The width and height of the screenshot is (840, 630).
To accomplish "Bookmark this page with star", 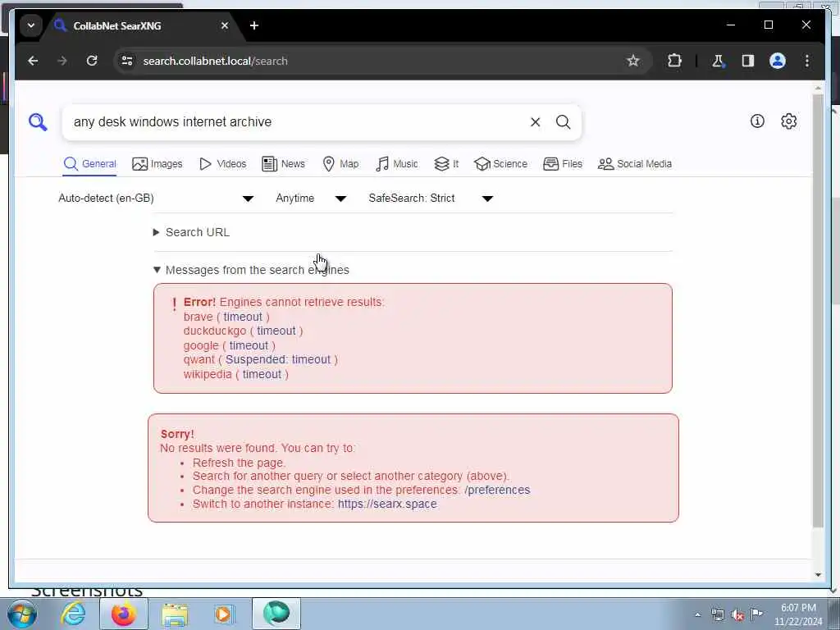I will click(633, 61).
